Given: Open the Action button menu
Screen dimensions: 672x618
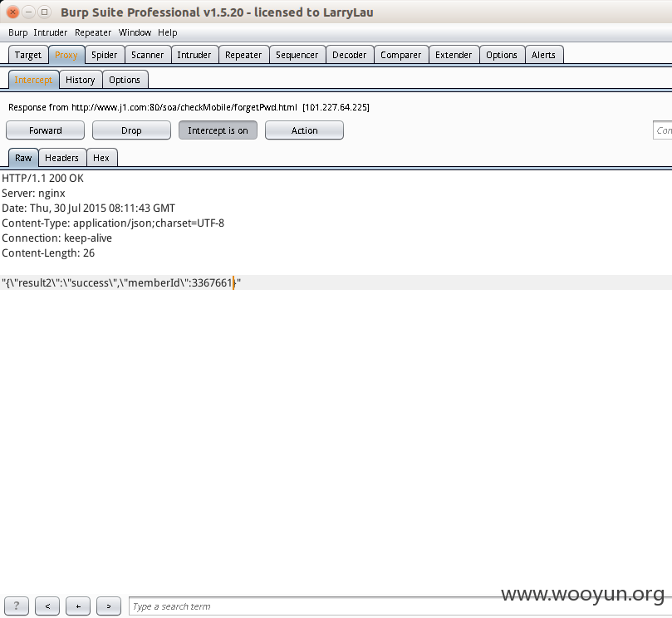Looking at the screenshot, I should tap(304, 130).
